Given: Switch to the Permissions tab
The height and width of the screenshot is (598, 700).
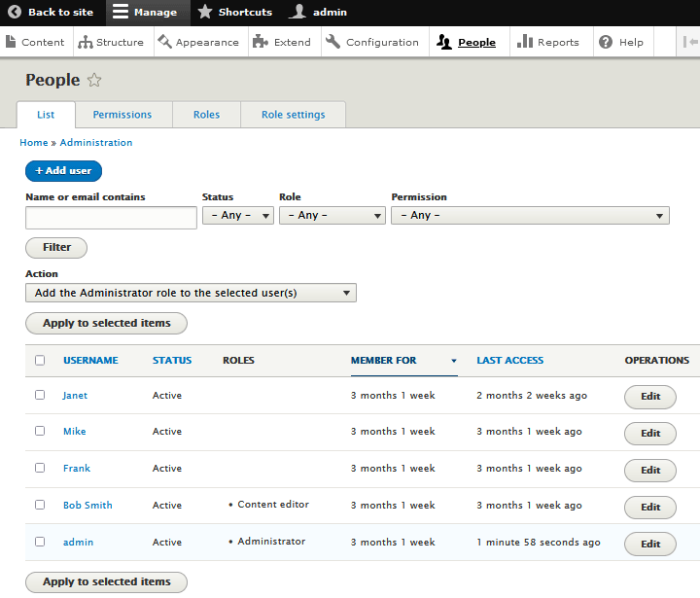Looking at the screenshot, I should (x=122, y=115).
